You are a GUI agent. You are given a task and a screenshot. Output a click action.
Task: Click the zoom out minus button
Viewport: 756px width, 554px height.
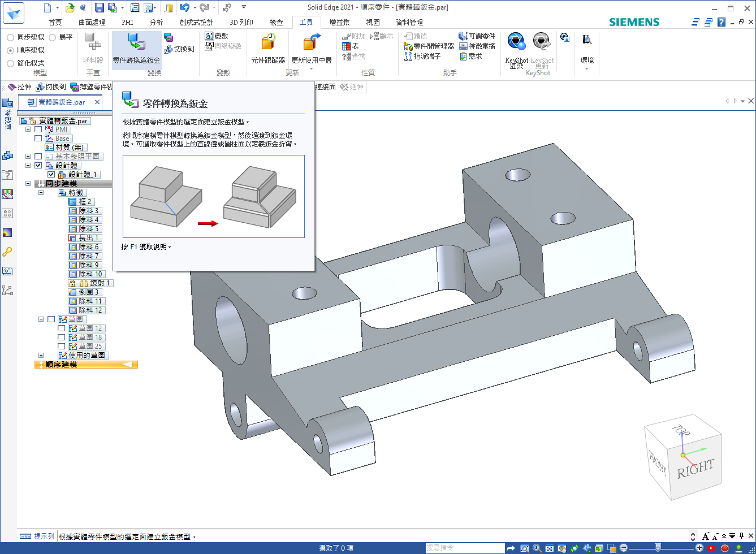point(623,548)
